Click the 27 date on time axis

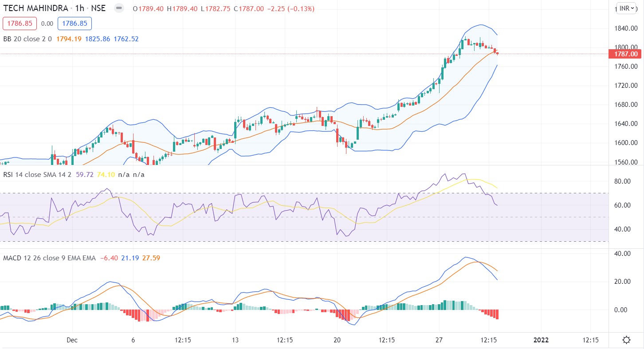tap(439, 340)
